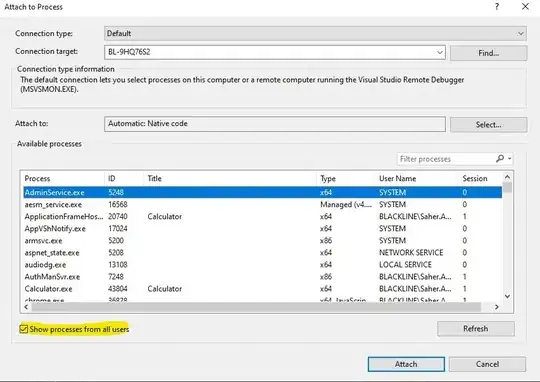This screenshot has width=540, height=382.
Task: Click the process list scroll-up arrow
Action: point(507,177)
